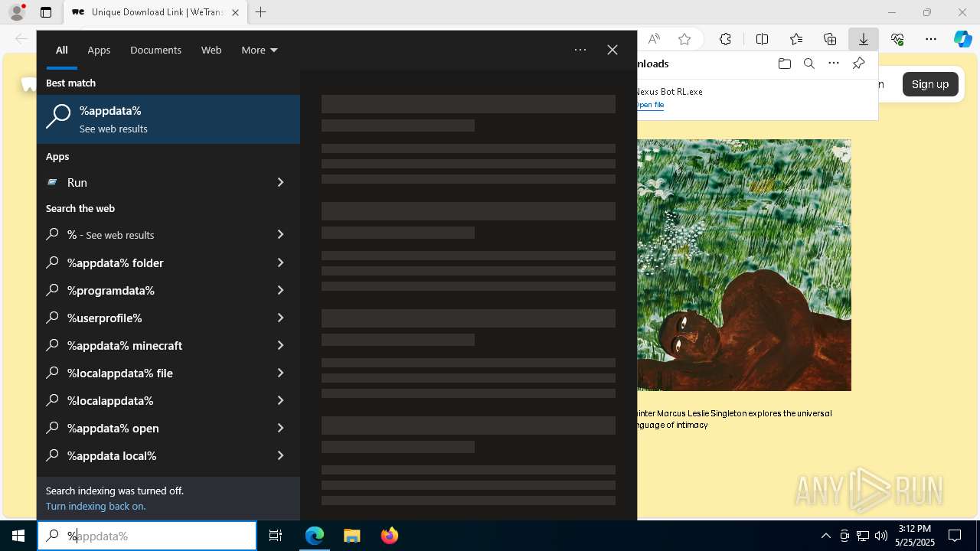Add this page to favorites with the star icon
Screen dimensions: 980x551
tap(684, 39)
